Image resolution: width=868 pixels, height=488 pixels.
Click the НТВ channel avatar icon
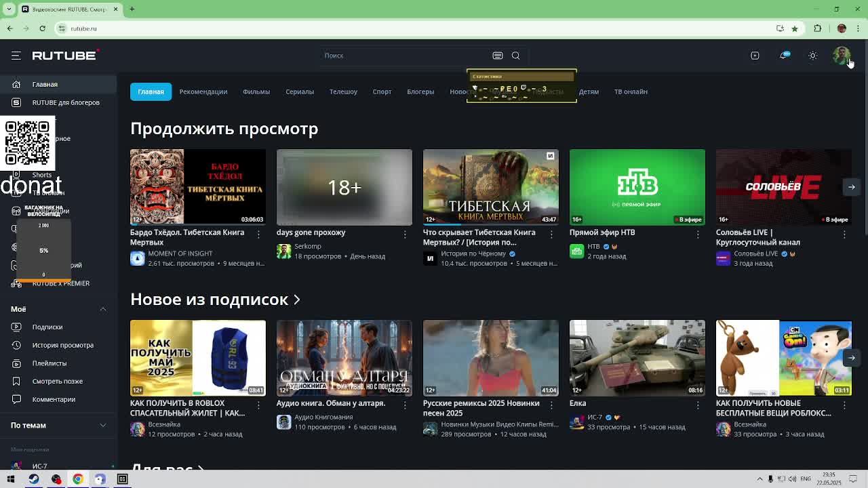[577, 251]
